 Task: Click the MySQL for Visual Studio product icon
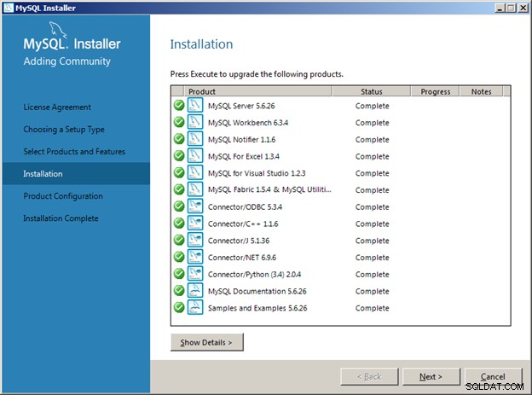(195, 172)
